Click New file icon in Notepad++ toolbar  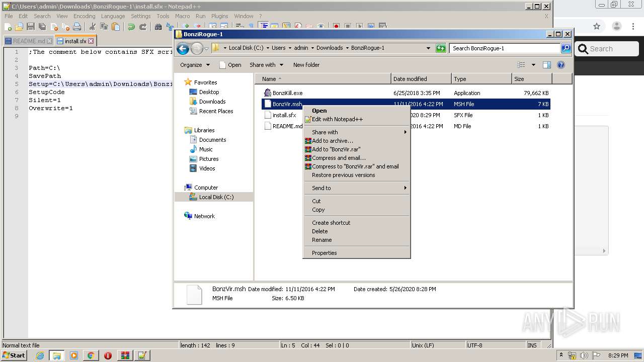[x=8, y=27]
